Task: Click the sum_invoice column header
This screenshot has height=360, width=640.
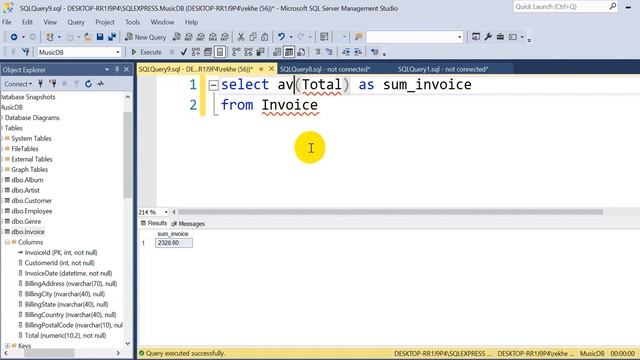Action: pyautogui.click(x=173, y=234)
